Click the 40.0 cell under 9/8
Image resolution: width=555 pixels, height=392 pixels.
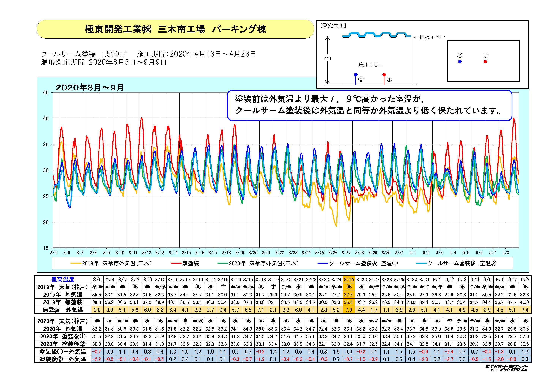point(525,302)
